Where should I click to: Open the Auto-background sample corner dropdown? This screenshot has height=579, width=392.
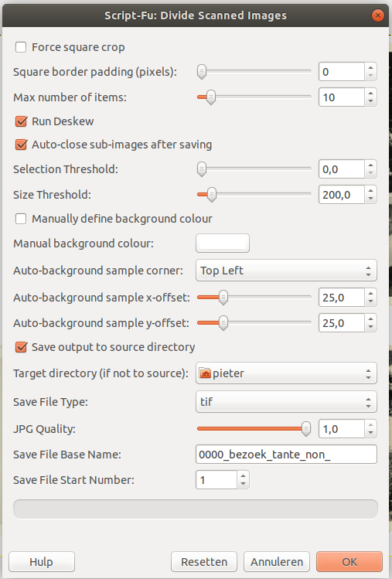[286, 271]
